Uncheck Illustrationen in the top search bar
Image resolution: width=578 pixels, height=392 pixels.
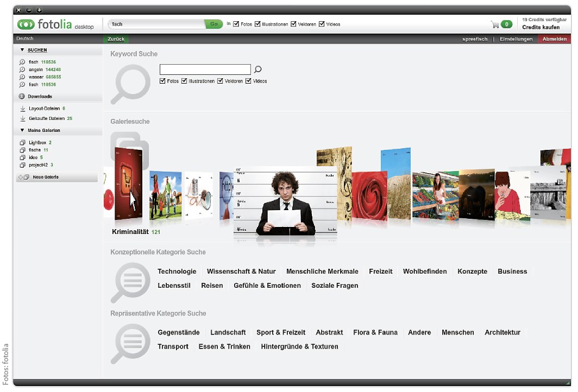257,24
